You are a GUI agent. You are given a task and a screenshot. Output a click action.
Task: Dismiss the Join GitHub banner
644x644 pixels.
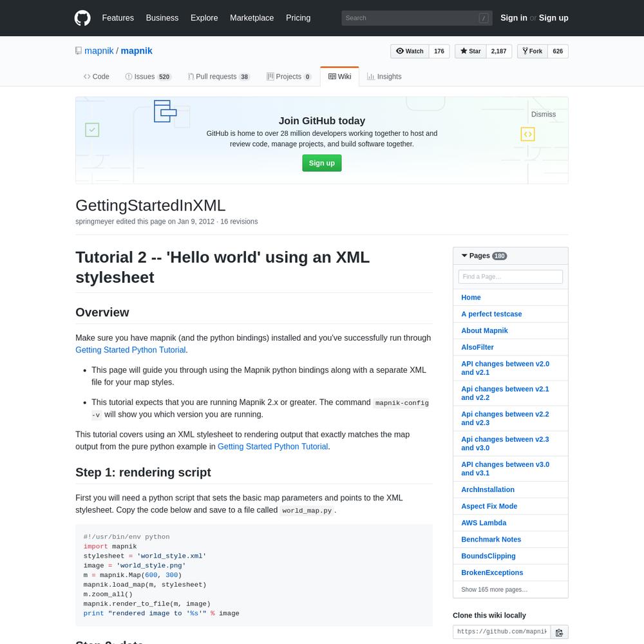tap(544, 115)
